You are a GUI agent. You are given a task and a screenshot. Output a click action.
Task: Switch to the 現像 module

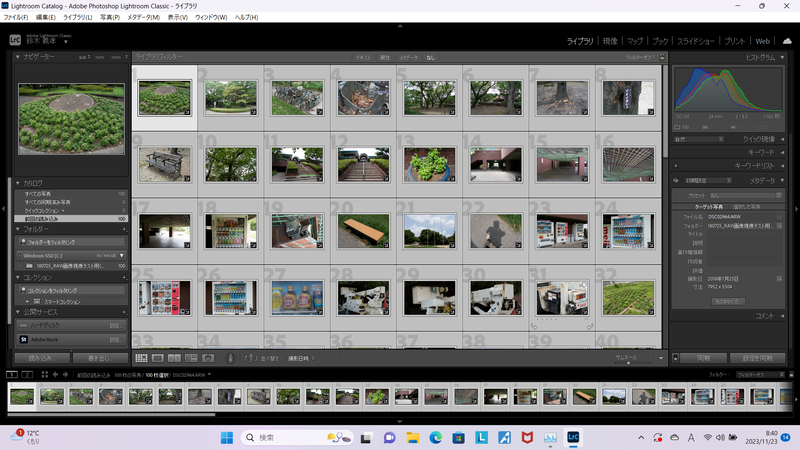[610, 41]
